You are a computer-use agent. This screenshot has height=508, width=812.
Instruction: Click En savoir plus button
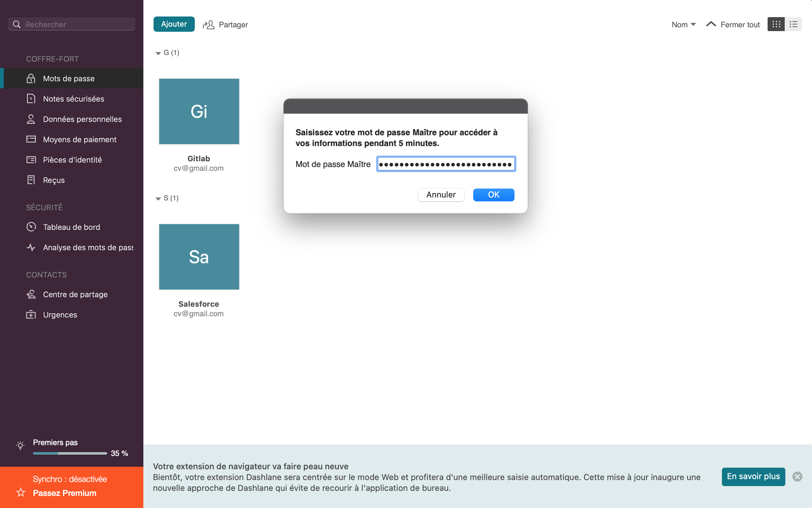click(x=753, y=477)
